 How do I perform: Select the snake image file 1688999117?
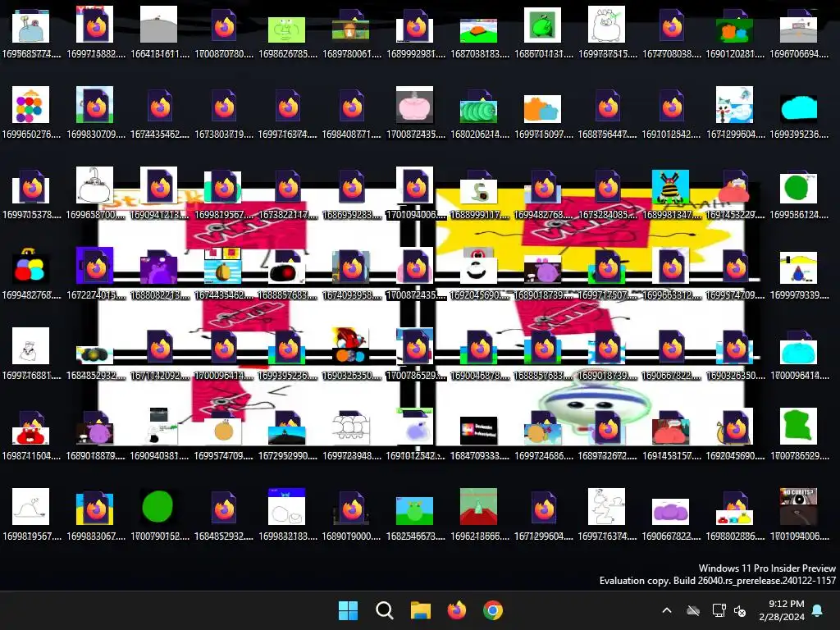[479, 194]
